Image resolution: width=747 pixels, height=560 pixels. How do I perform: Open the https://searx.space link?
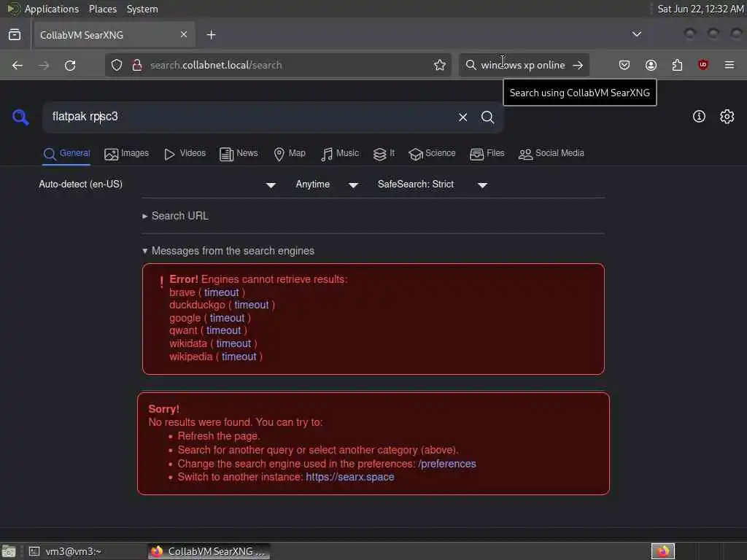(349, 477)
